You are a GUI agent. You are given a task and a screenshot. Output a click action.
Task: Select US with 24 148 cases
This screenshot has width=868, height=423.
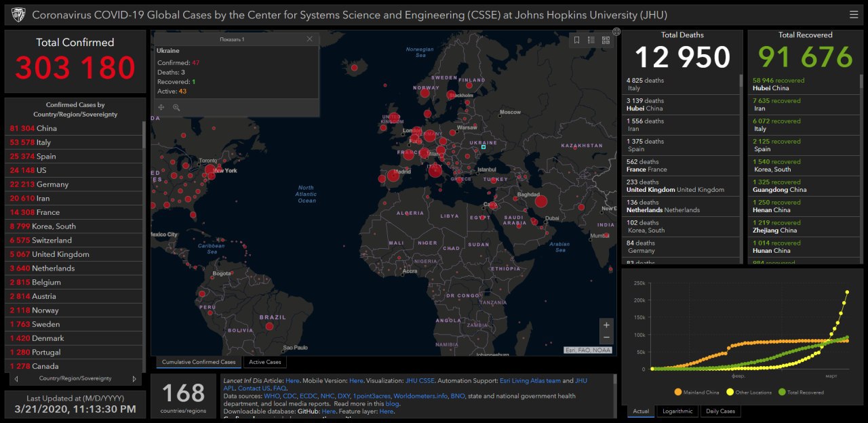click(x=75, y=170)
